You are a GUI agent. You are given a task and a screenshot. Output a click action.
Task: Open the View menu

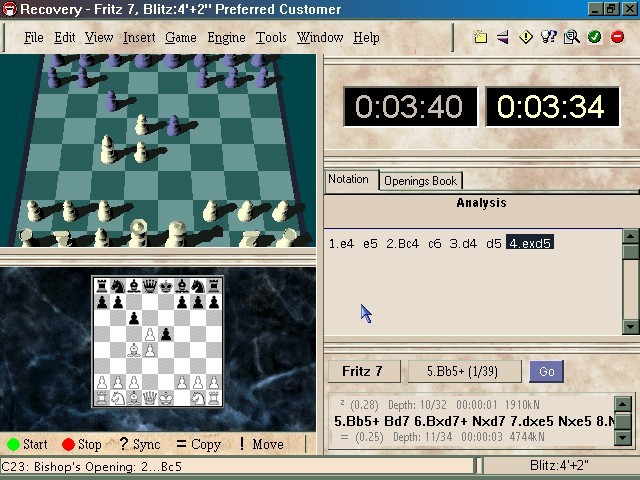coord(99,38)
